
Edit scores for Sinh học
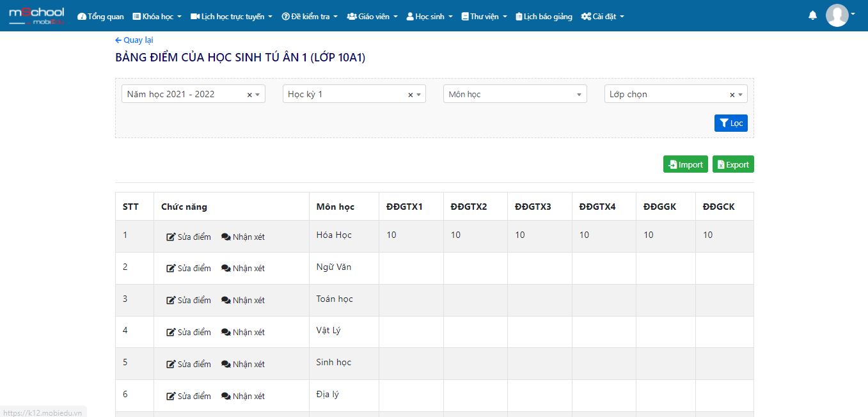(189, 364)
